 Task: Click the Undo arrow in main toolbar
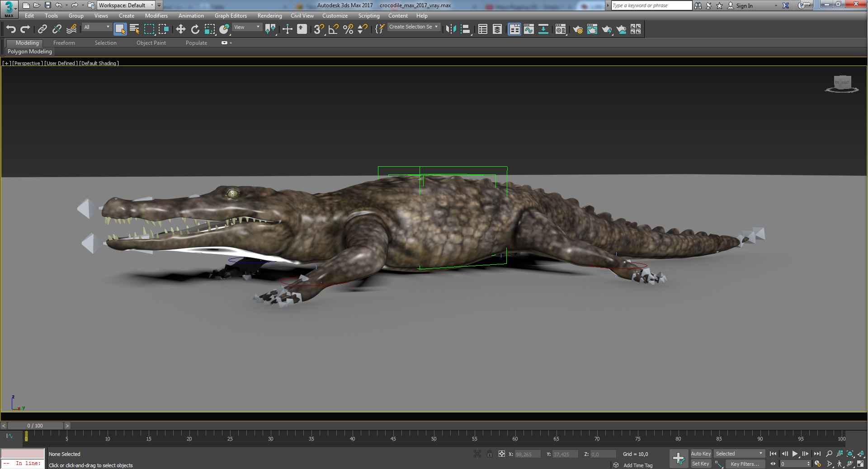point(11,29)
